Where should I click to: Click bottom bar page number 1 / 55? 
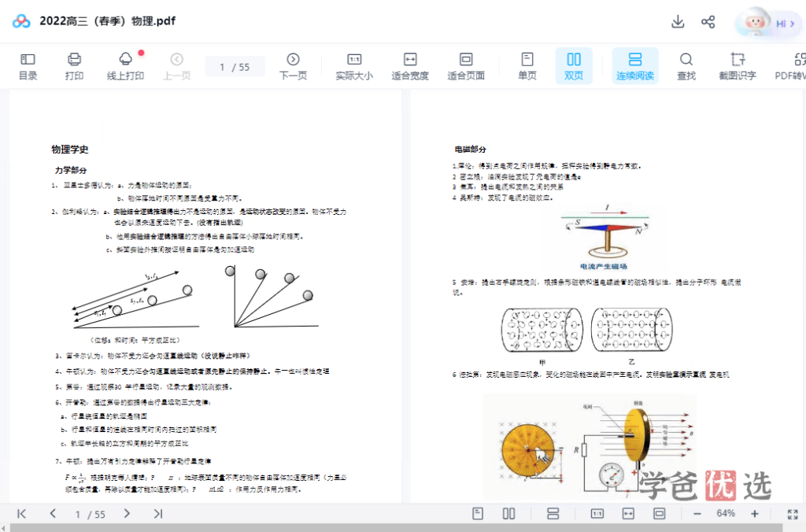(x=90, y=514)
